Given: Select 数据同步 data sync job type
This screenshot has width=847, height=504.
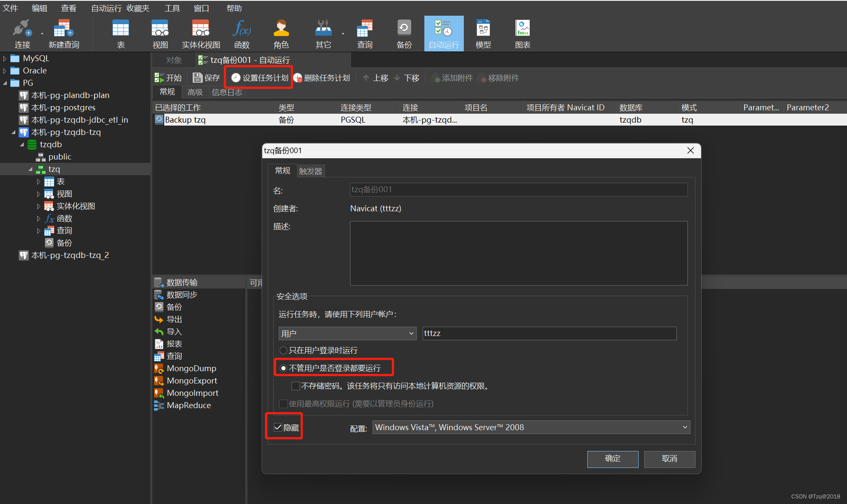Looking at the screenshot, I should pyautogui.click(x=182, y=295).
